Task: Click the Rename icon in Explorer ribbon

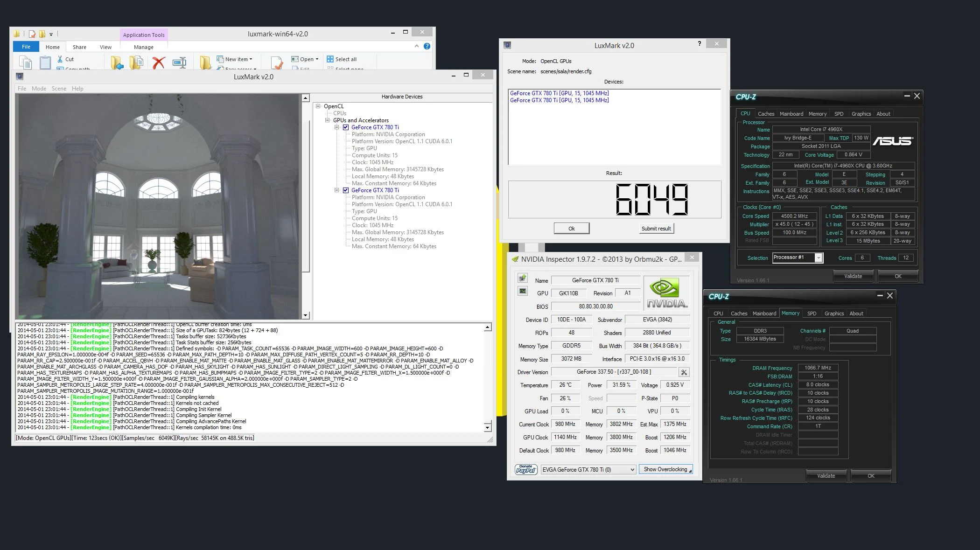Action: pyautogui.click(x=179, y=63)
